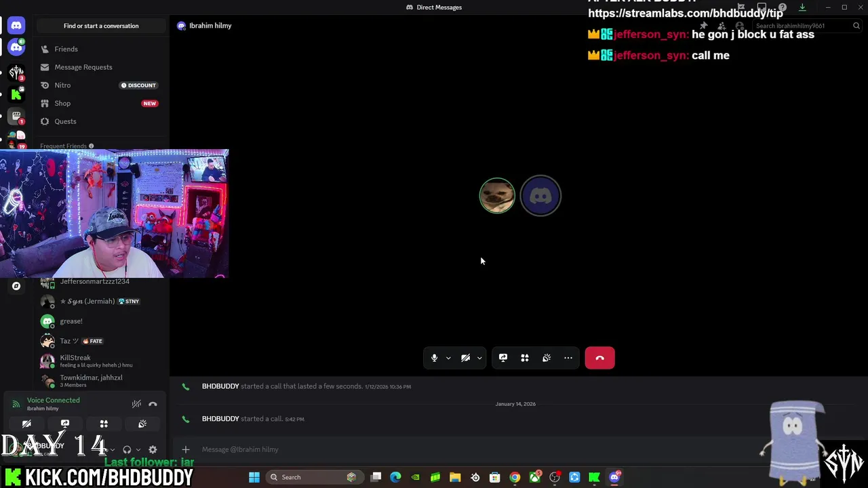The height and width of the screenshot is (488, 868).
Task: Open Microsoft Store from the taskbar
Action: (x=495, y=477)
